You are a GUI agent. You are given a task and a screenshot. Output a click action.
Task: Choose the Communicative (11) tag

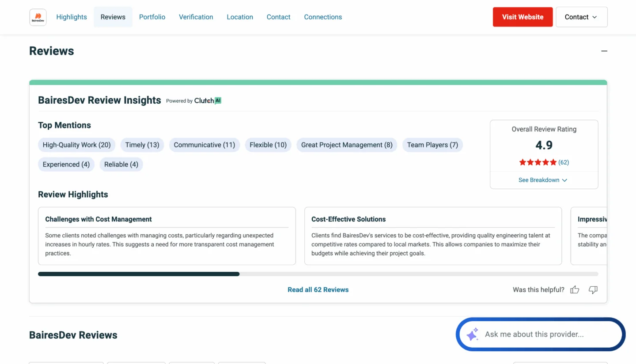coord(204,145)
